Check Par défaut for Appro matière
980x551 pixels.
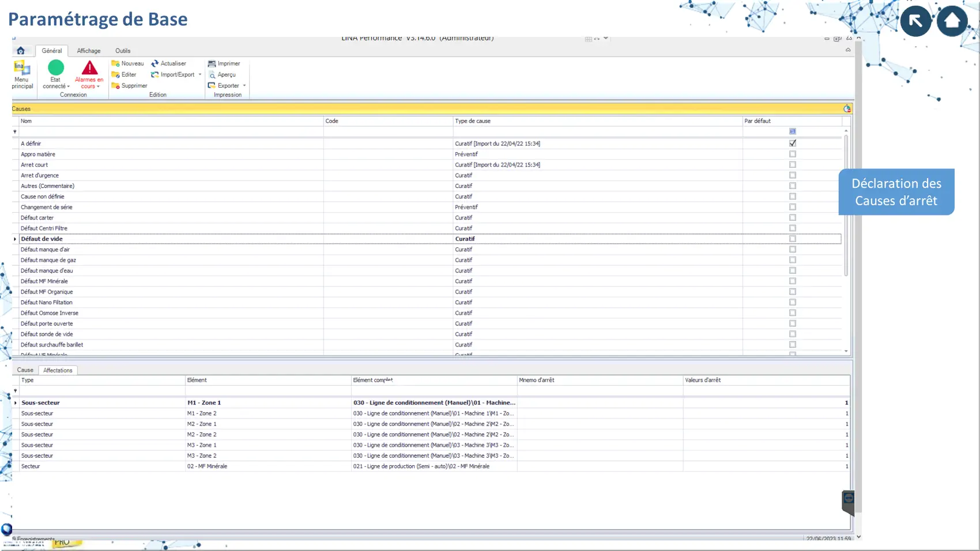(793, 154)
